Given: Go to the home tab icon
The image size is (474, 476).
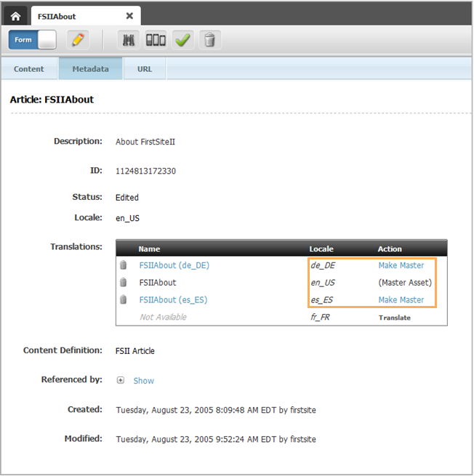Looking at the screenshot, I should [16, 16].
